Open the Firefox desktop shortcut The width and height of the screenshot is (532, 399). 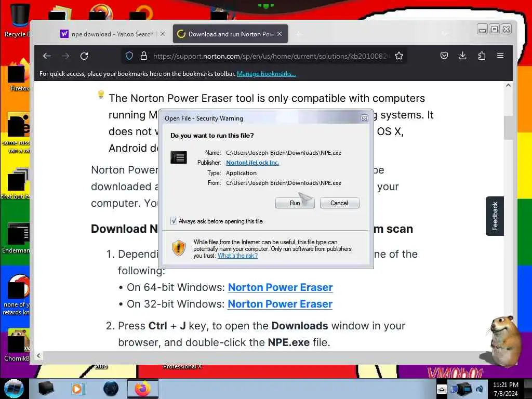coord(19,75)
